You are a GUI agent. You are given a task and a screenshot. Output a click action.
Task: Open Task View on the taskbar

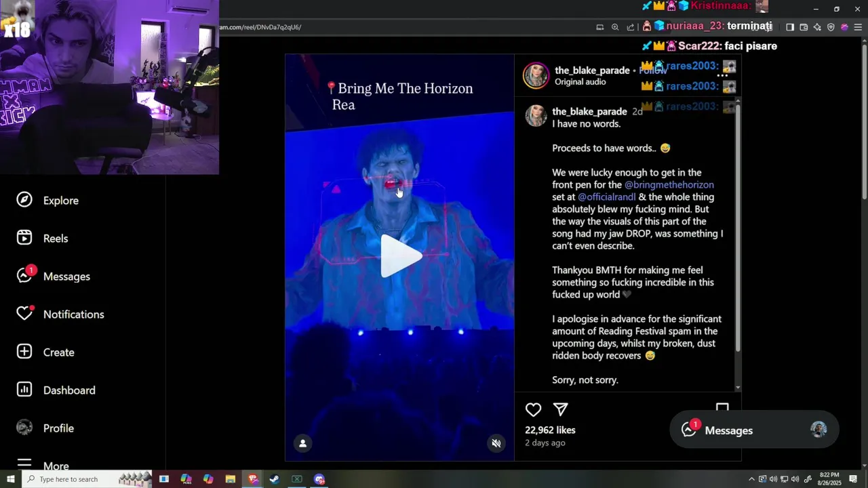(164, 479)
